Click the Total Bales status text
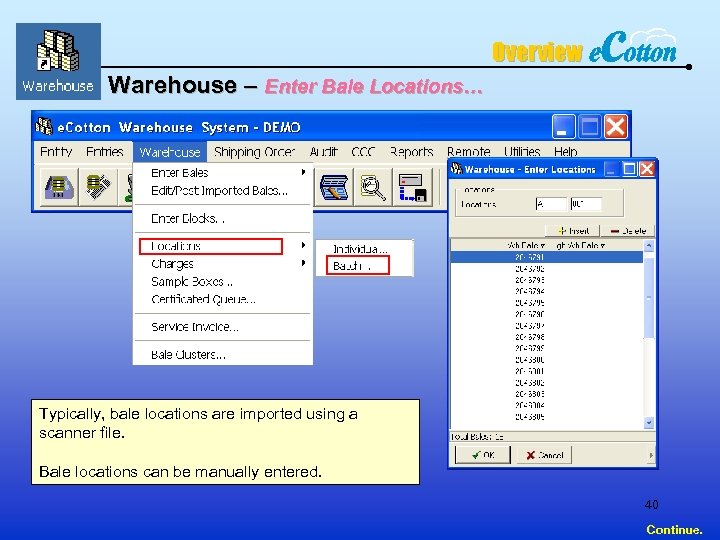720x540 pixels. click(477, 437)
